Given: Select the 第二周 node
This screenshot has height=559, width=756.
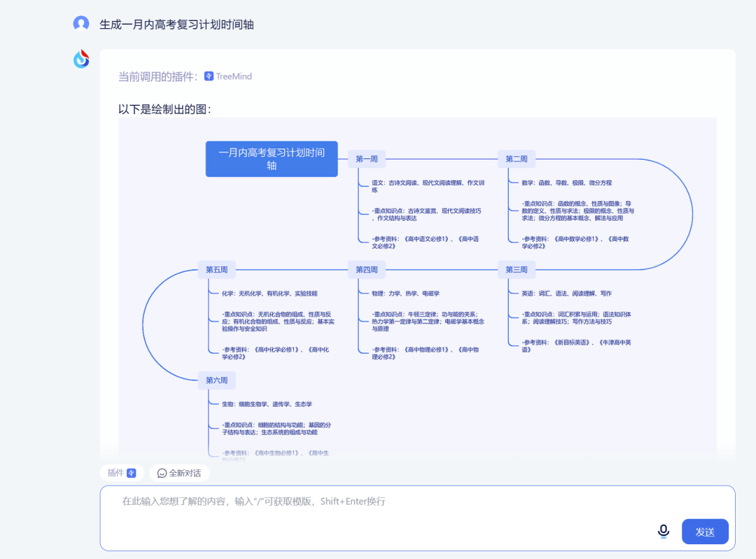Looking at the screenshot, I should pos(517,159).
